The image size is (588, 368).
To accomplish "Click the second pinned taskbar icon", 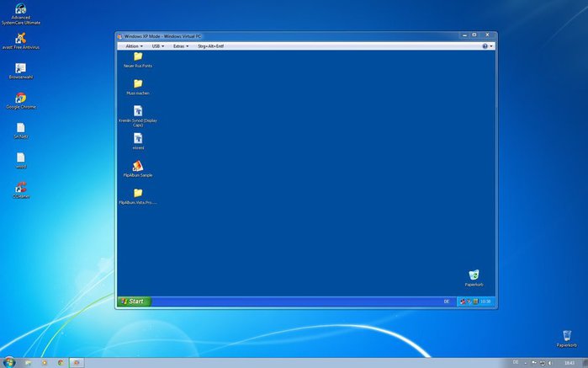I will click(x=45, y=363).
